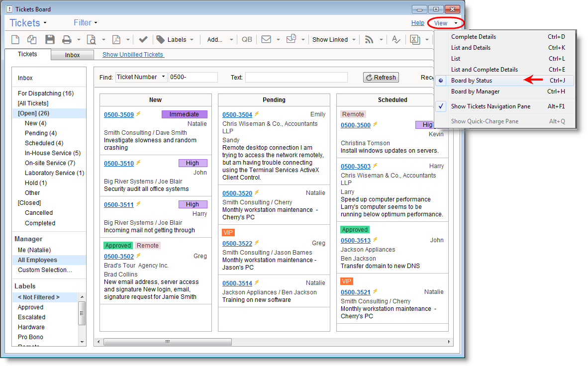Open the Show Linked dropdown
The height and width of the screenshot is (367, 588).
(x=334, y=40)
